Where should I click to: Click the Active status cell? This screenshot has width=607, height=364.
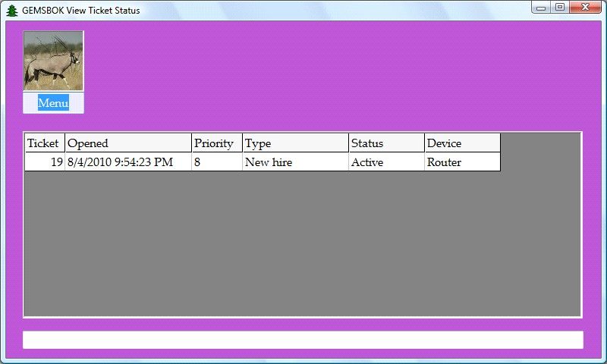coord(385,162)
